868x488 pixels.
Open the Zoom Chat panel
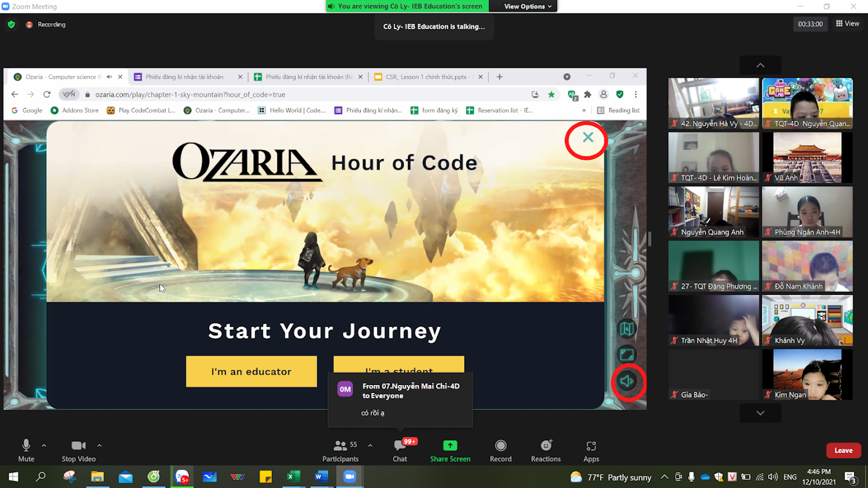pyautogui.click(x=400, y=451)
